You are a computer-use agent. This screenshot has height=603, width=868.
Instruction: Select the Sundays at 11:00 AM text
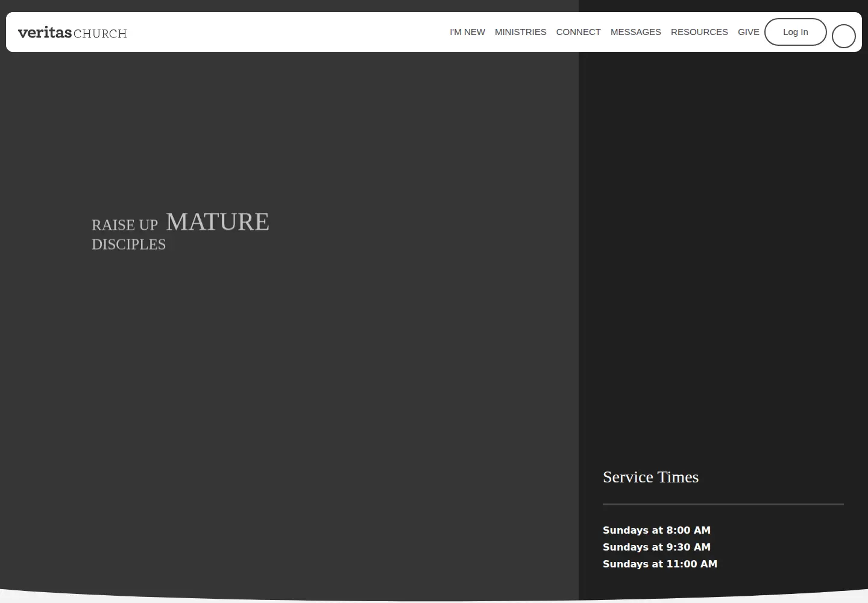pos(660,564)
